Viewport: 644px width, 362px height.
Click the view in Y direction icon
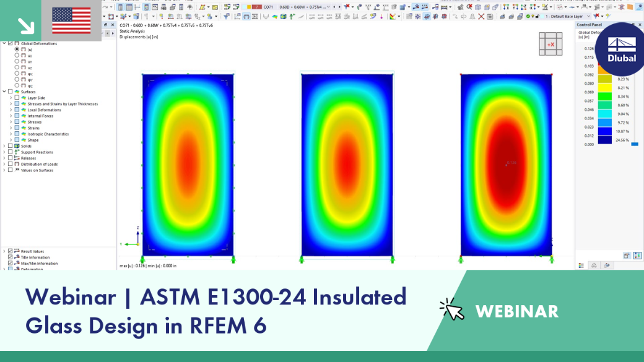tap(515, 7)
